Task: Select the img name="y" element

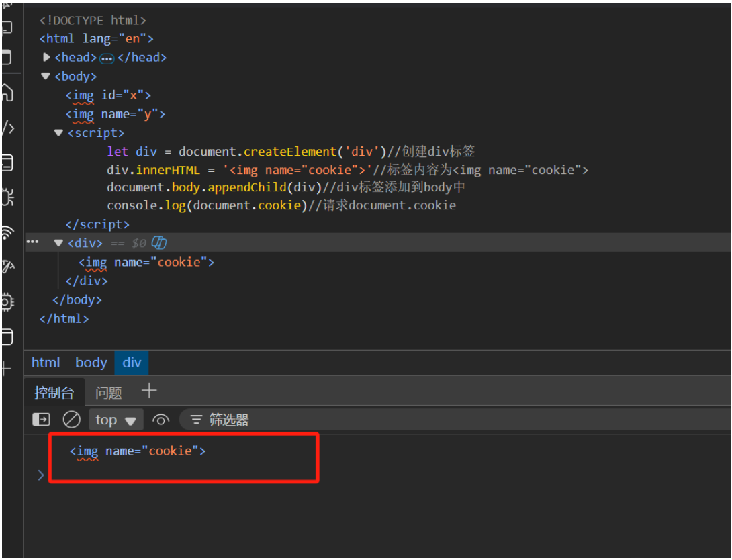Action: click(x=116, y=114)
